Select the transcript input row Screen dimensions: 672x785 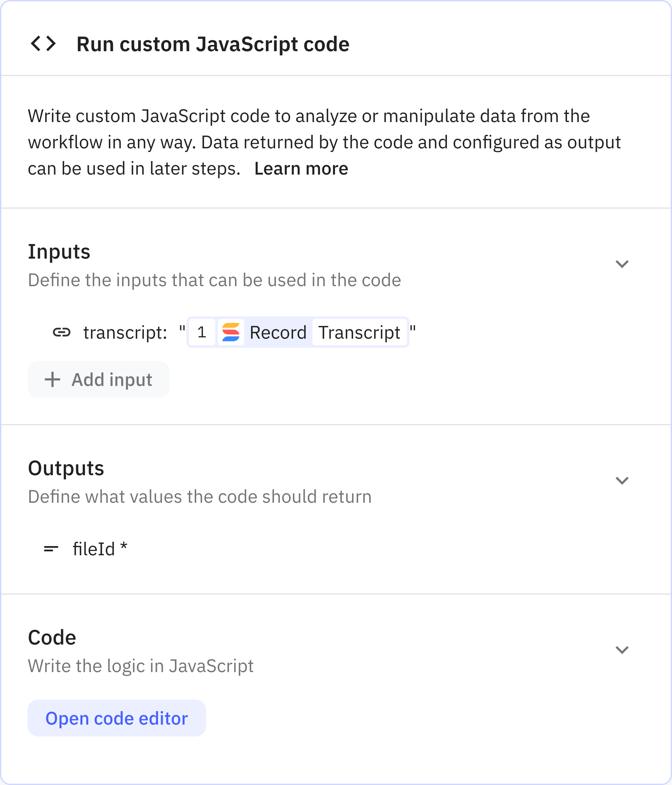click(x=125, y=333)
